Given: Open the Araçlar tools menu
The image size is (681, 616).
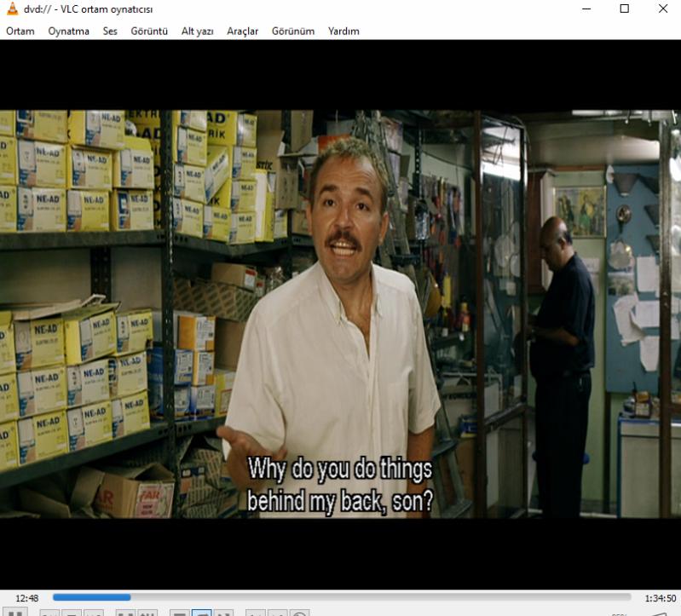Looking at the screenshot, I should coord(243,31).
